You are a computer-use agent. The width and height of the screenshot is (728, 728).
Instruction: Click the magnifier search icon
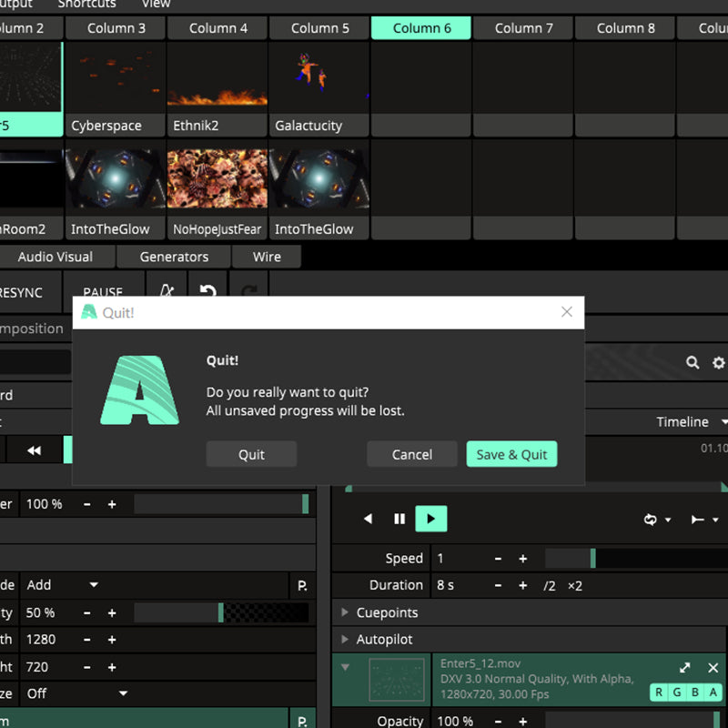(x=693, y=363)
